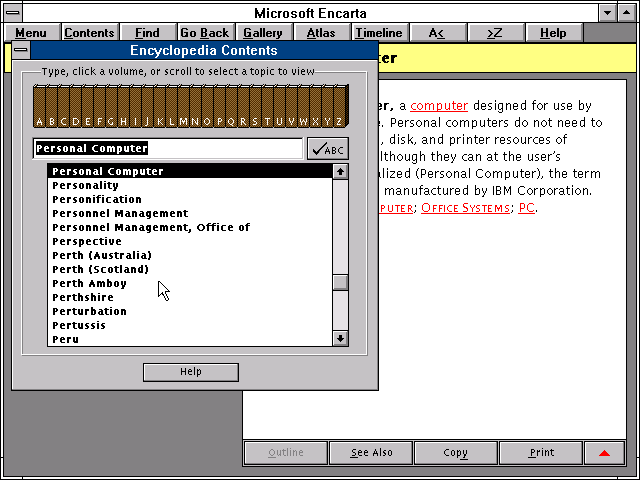Select volume H book spine
The height and width of the screenshot is (480, 640).
[x=123, y=107]
